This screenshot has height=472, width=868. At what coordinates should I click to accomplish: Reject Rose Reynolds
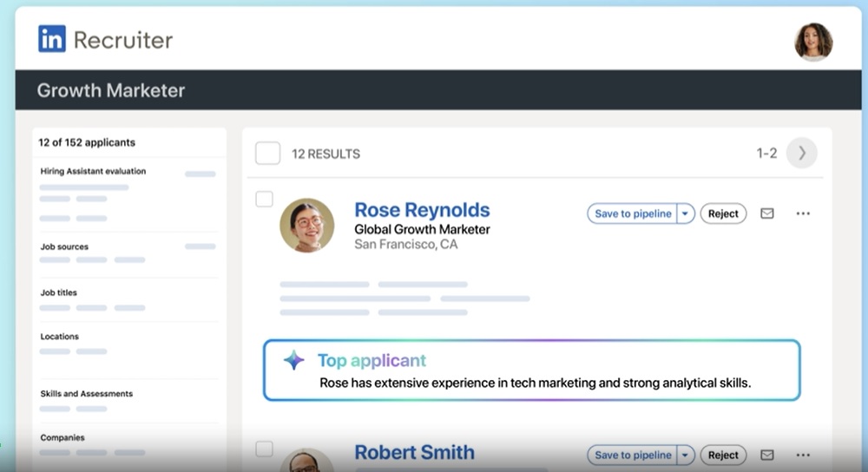click(x=723, y=213)
